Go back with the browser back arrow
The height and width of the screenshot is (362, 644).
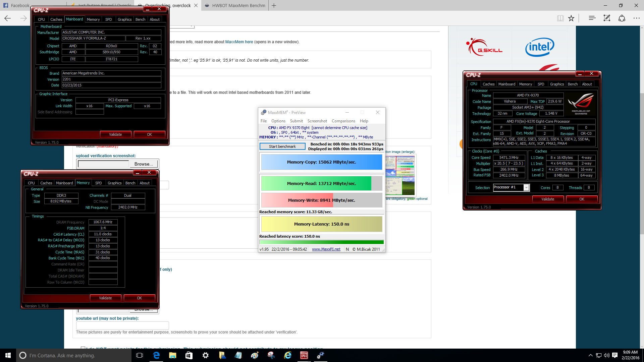[8, 18]
